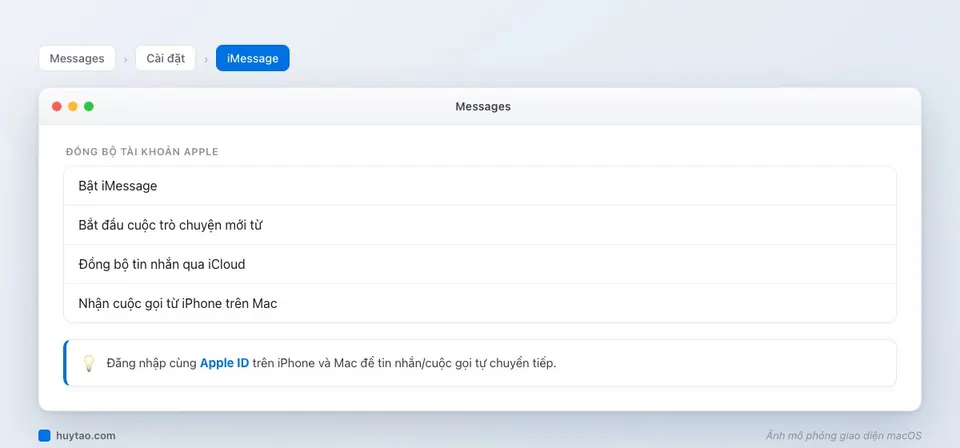
Task: Click the huytao.com footer label
Action: (x=86, y=436)
